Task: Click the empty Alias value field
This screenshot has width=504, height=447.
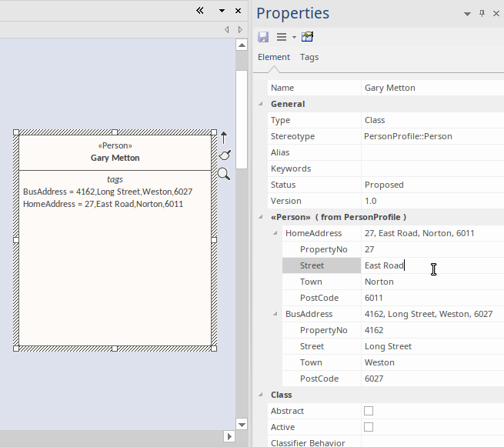Action: tap(432, 152)
